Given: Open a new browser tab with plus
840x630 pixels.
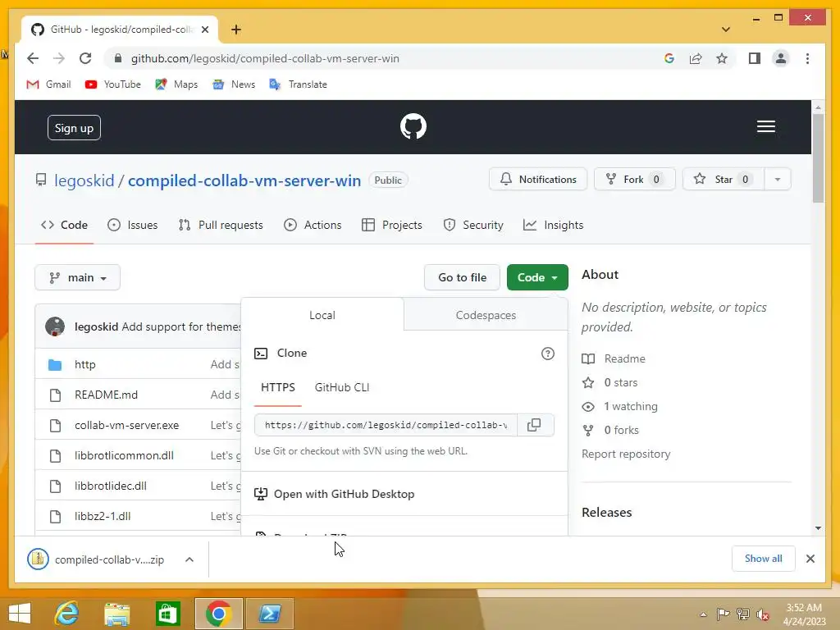Looking at the screenshot, I should (236, 30).
